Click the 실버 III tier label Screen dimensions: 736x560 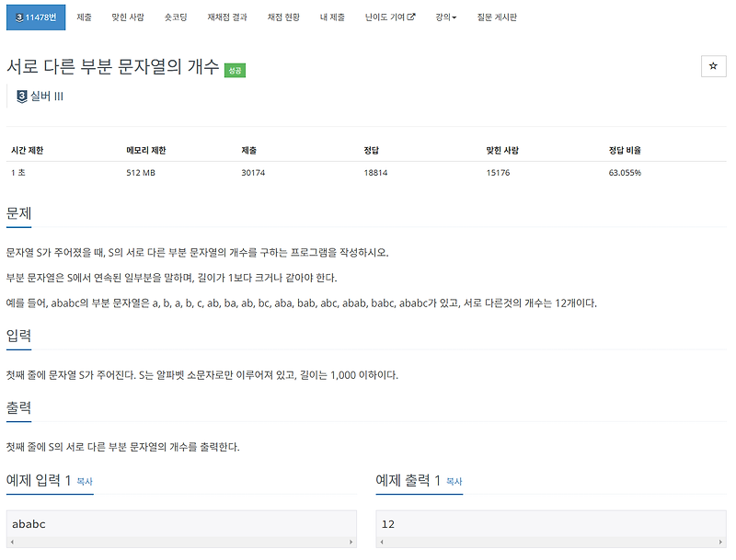click(x=47, y=97)
